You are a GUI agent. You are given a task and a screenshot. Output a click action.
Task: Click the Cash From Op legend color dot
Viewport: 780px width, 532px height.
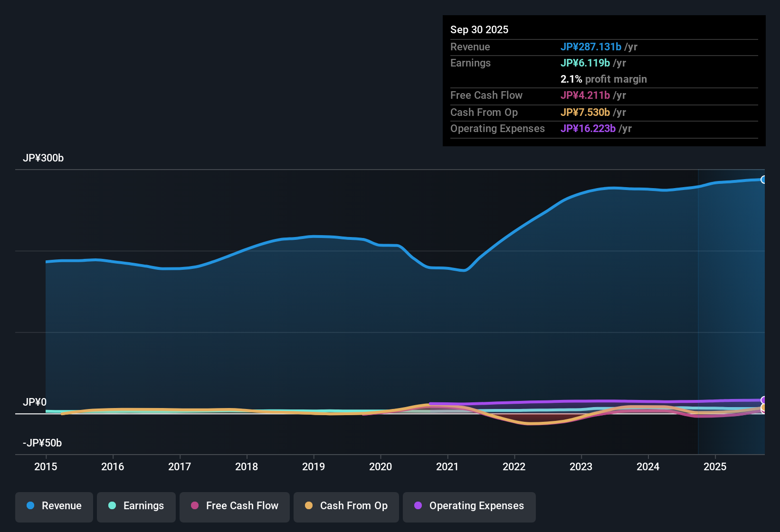[x=309, y=506]
